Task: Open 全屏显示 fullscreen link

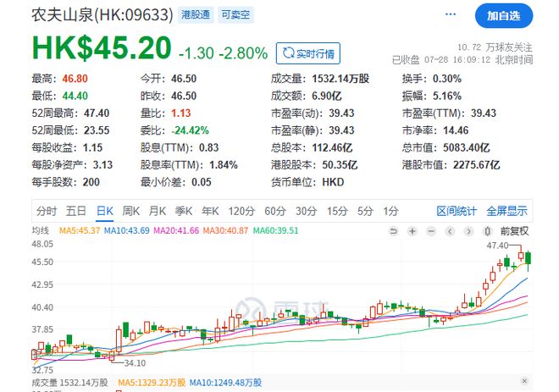Action: click(507, 211)
